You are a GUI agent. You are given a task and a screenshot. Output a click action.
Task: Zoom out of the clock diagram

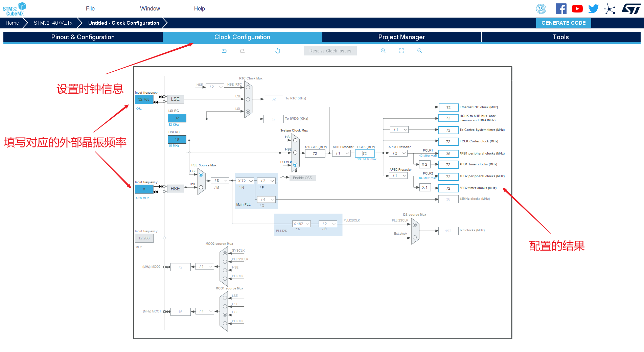pos(420,51)
